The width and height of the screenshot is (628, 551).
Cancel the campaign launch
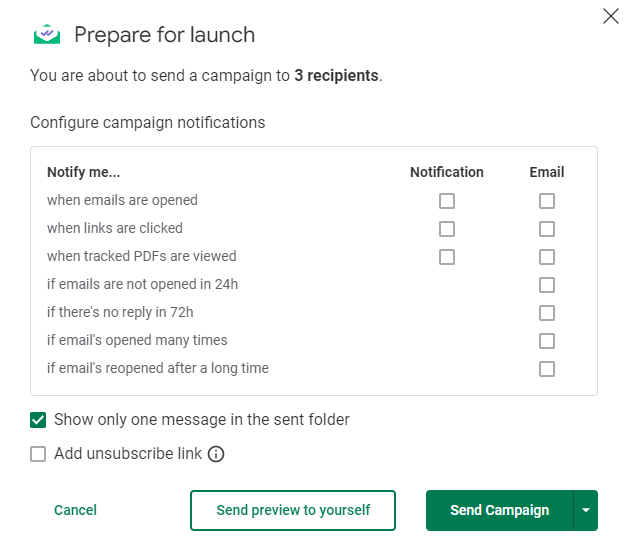[75, 510]
